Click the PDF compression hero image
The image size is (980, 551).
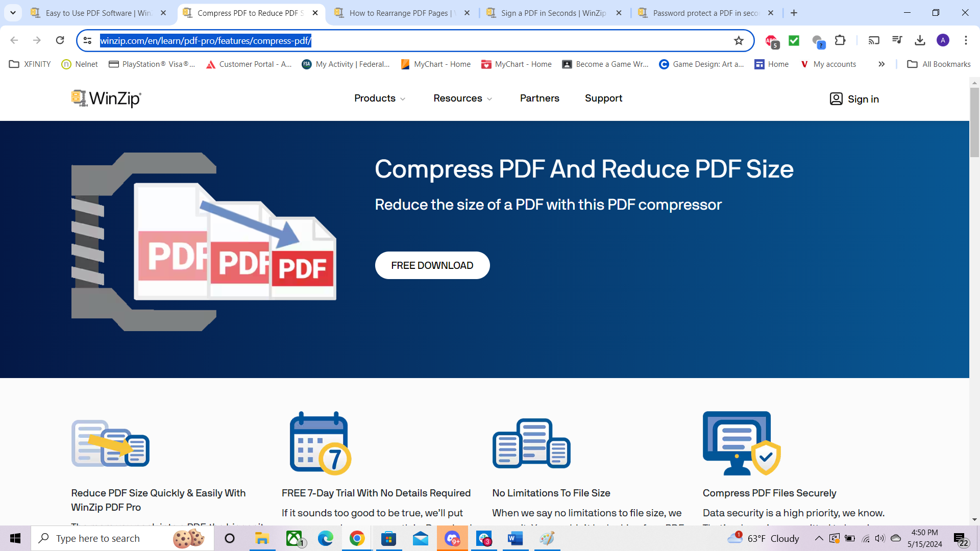point(204,241)
